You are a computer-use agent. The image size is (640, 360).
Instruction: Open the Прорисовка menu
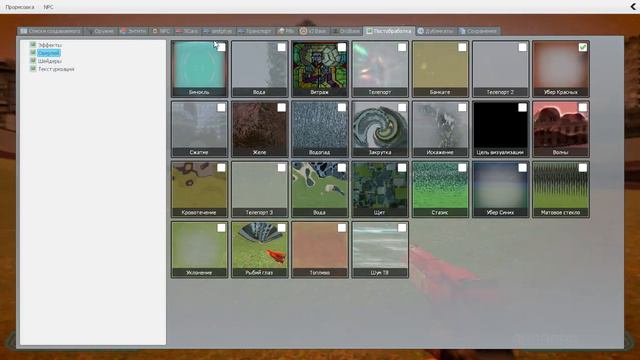coord(20,7)
